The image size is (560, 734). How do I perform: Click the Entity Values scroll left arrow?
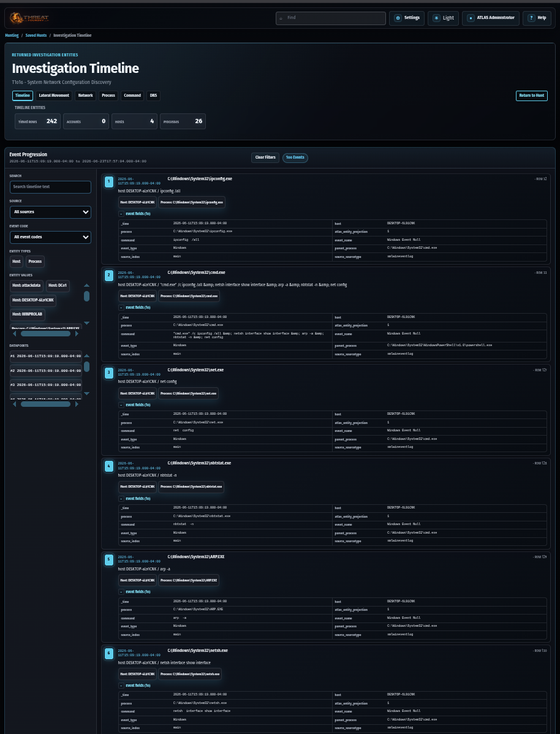[14, 334]
